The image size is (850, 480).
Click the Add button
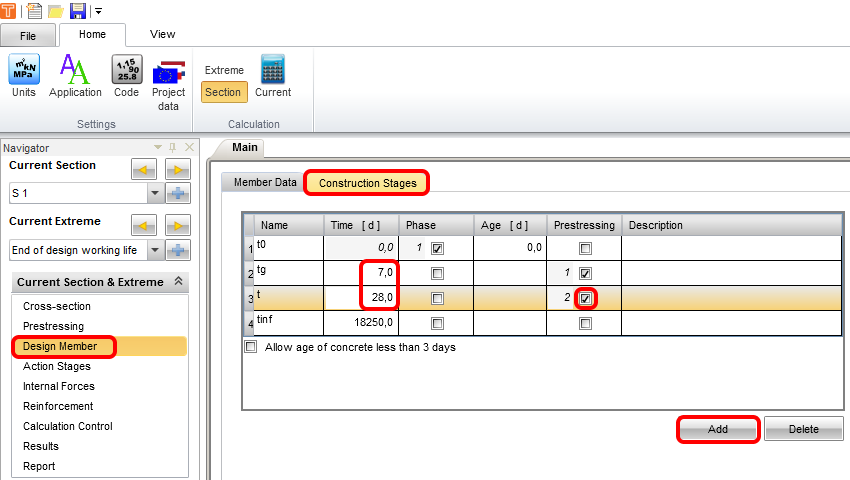pyautogui.click(x=717, y=429)
